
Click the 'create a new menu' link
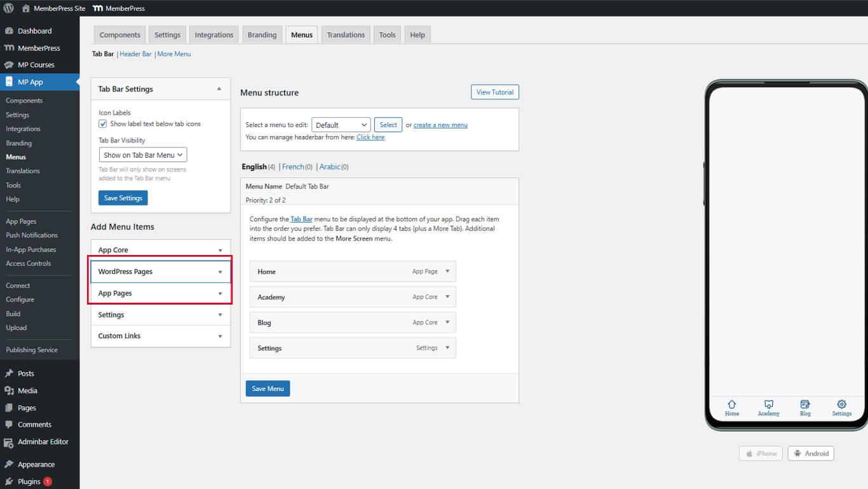(440, 125)
